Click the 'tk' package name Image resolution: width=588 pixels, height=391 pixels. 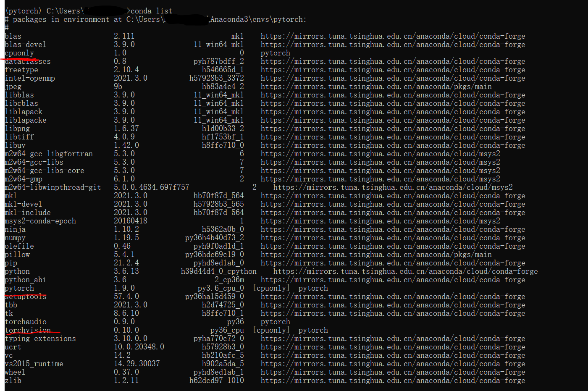click(9, 313)
